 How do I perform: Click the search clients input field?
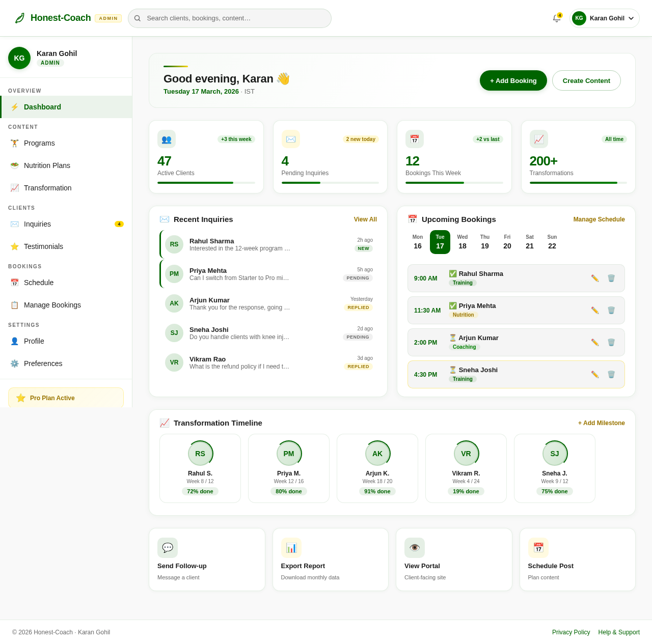click(x=229, y=18)
